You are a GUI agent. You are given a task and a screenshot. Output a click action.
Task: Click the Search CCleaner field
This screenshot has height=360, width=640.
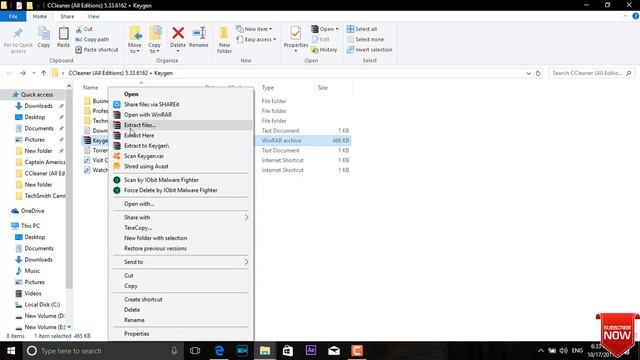[x=591, y=73]
